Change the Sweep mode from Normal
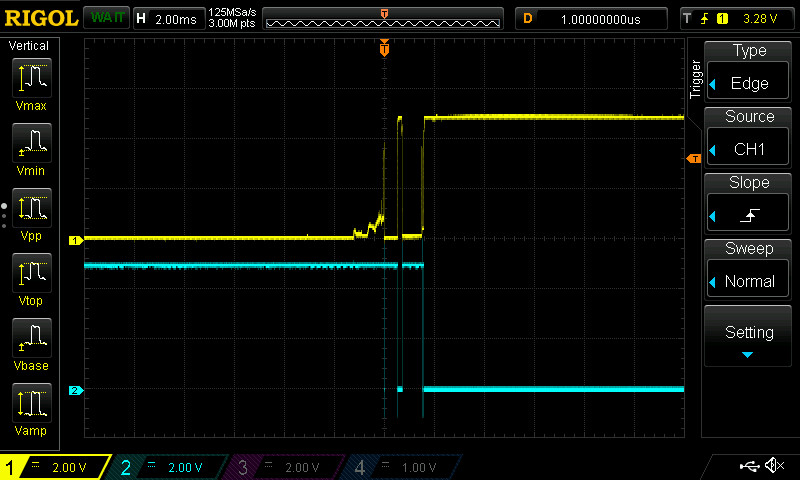Screen dimensions: 800x480 click(749, 270)
